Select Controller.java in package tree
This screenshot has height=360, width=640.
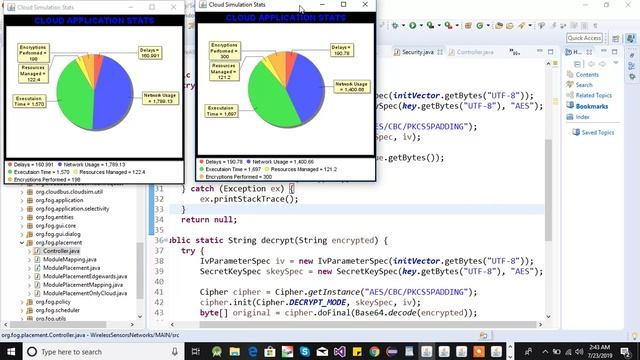[x=61, y=251]
